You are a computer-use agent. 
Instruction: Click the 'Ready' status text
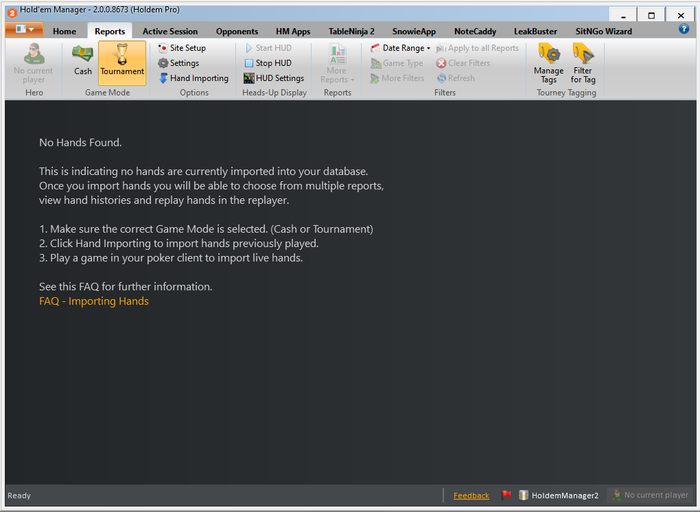coord(19,495)
